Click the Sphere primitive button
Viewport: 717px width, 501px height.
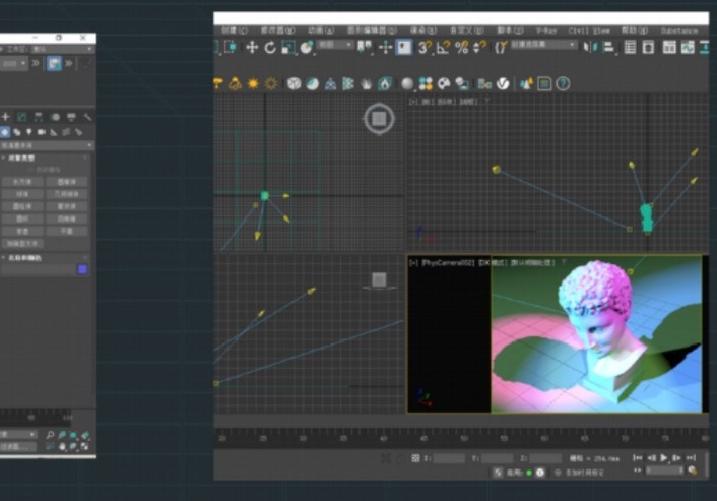click(x=22, y=194)
